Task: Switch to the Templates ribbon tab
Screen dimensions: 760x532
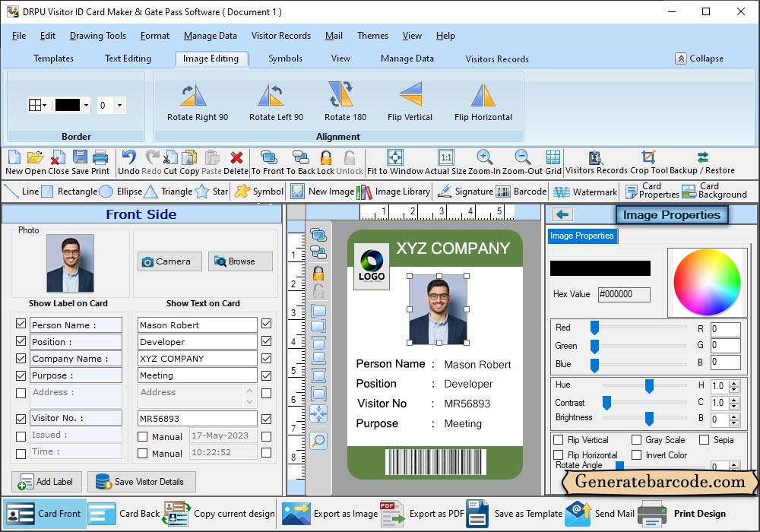Action: [53, 59]
